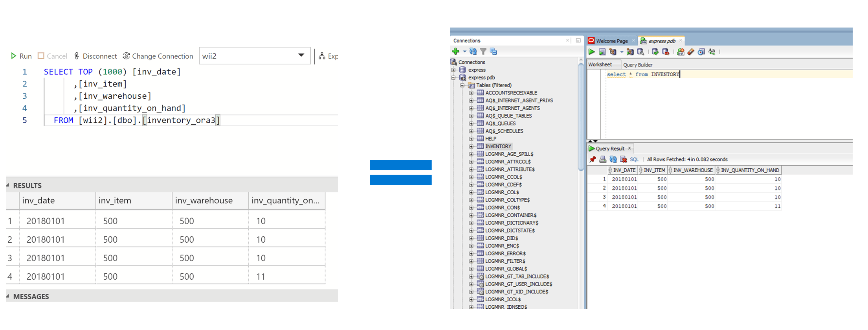This screenshot has height=330, width=868.
Task: Open the new connection dropdown arrow
Action: tap(464, 52)
